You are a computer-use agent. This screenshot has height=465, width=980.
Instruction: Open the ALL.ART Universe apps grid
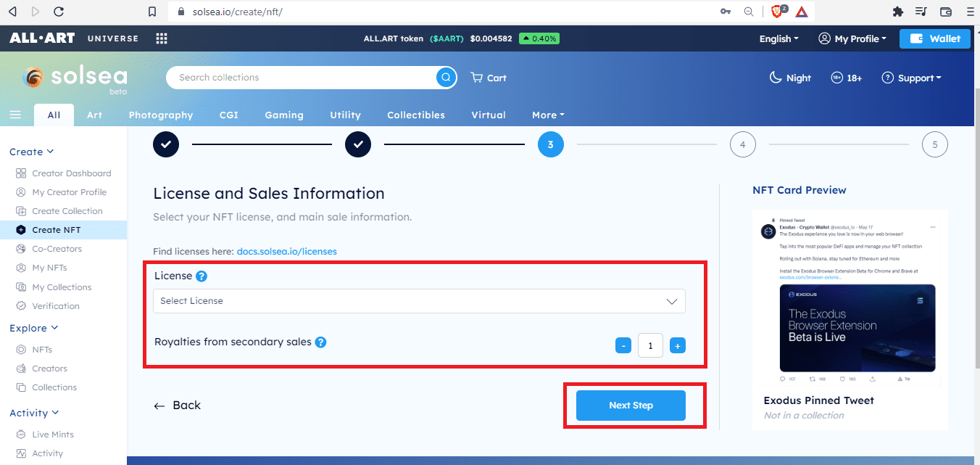tap(161, 38)
